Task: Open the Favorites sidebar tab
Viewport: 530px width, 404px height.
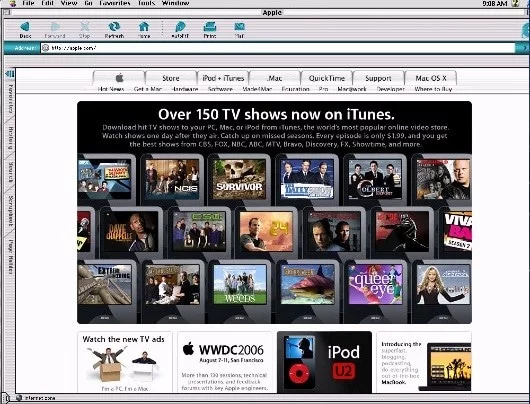Action: (x=10, y=98)
